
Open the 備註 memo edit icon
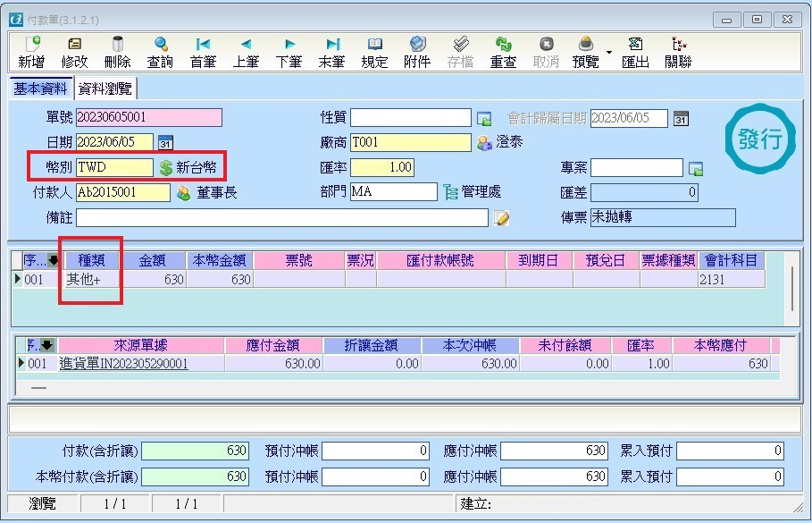[501, 218]
